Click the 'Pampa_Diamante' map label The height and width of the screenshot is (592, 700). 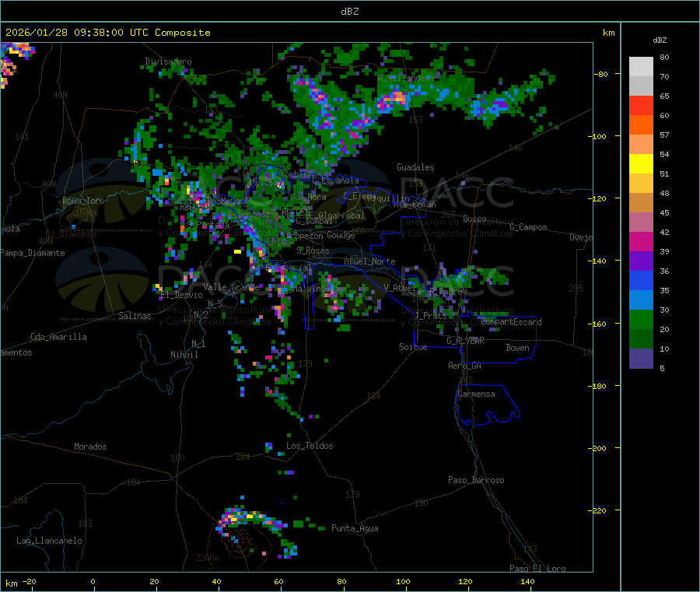33,253
